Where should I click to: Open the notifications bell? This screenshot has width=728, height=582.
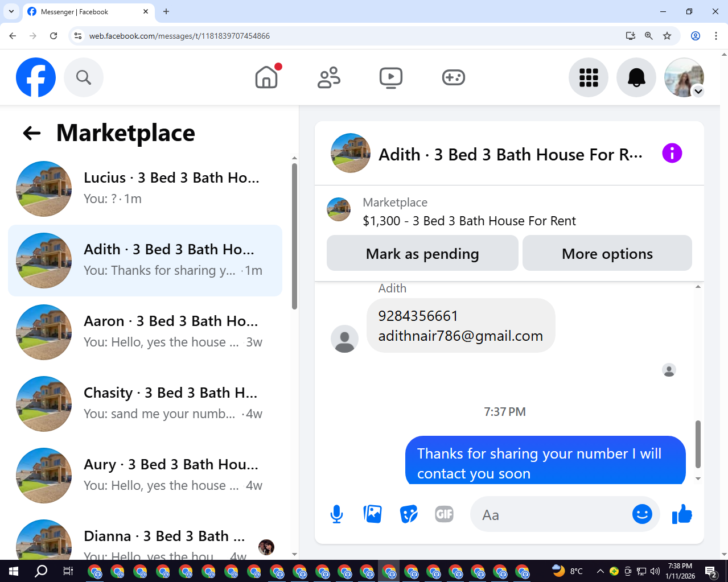click(x=636, y=77)
